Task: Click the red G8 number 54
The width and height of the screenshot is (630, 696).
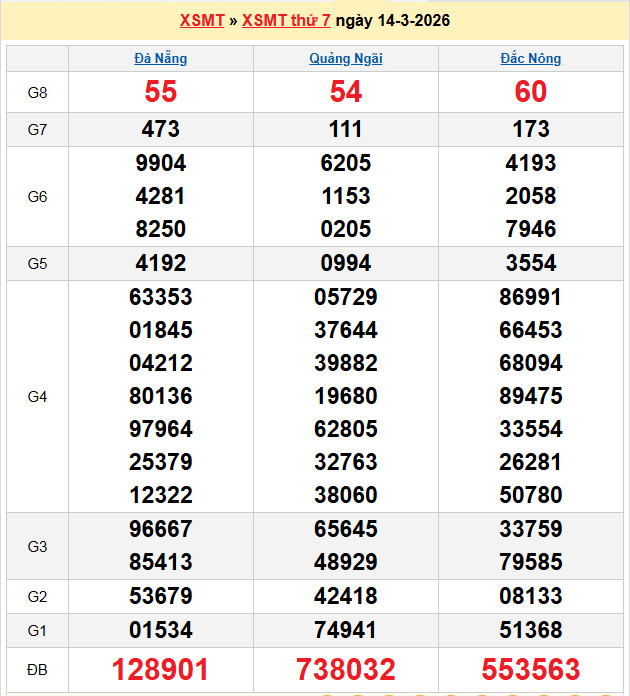Action: coord(345,92)
